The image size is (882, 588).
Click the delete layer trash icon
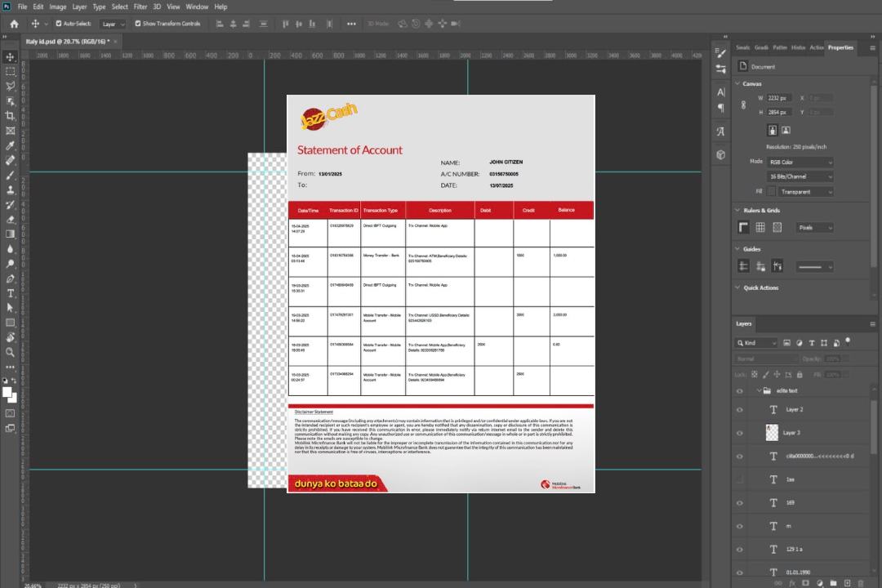coord(861,583)
